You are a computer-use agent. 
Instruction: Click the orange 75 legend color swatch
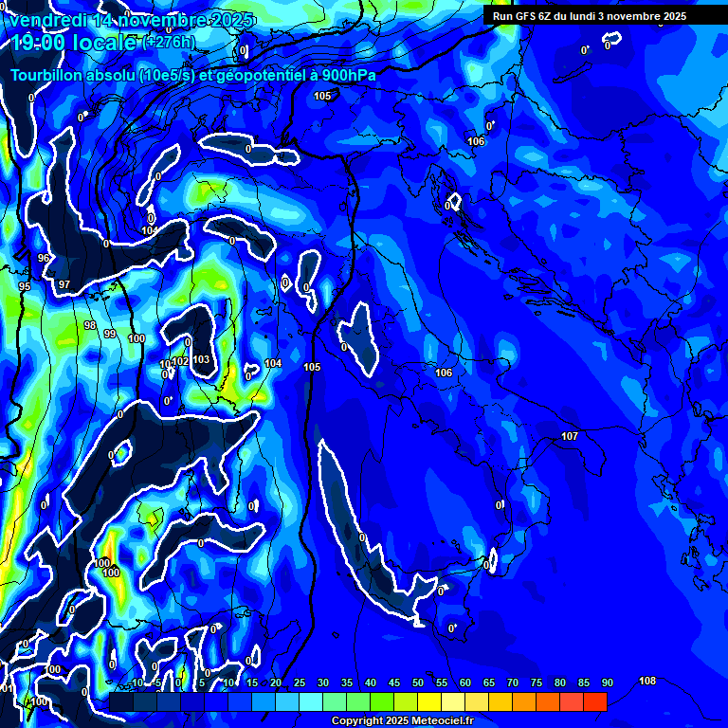[524, 701]
